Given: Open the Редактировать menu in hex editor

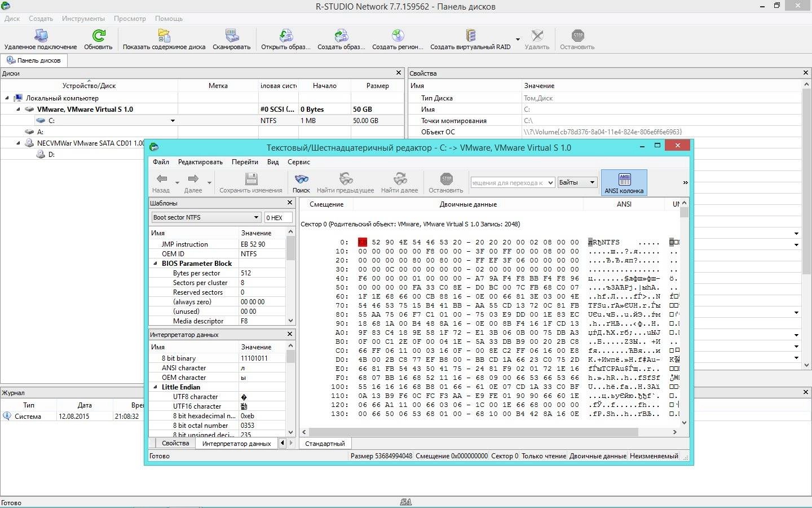Looking at the screenshot, I should 200,162.
